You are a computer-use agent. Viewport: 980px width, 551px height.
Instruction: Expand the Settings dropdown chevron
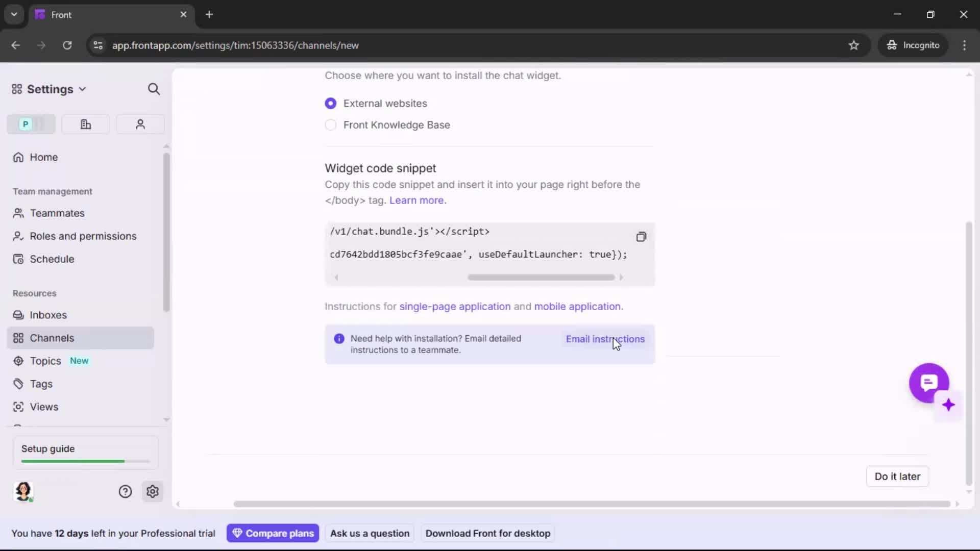click(x=83, y=89)
